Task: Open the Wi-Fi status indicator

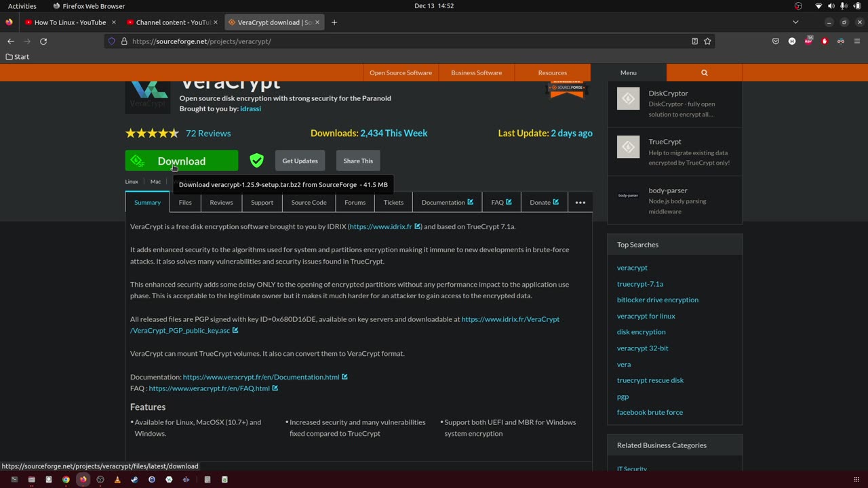Action: pyautogui.click(x=818, y=6)
